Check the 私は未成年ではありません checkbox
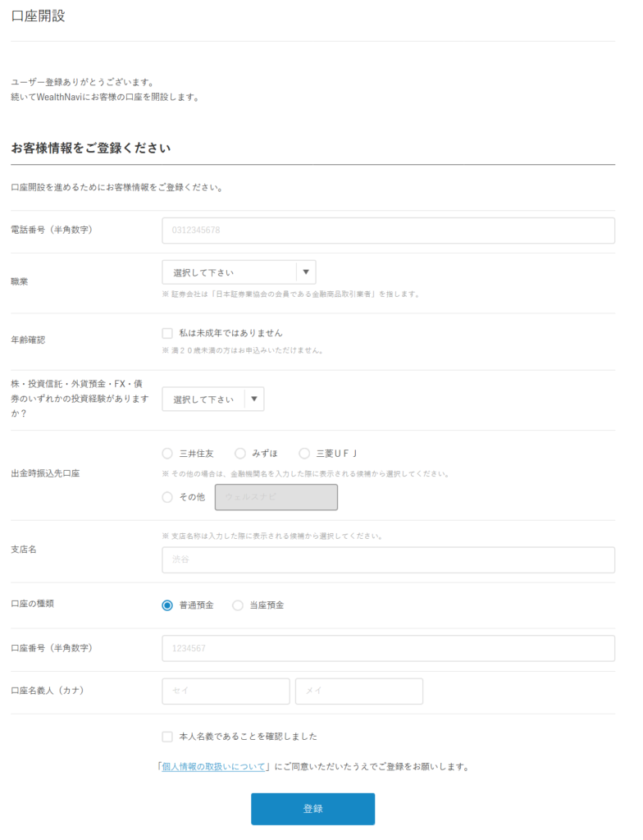The image size is (643, 840). [167, 333]
